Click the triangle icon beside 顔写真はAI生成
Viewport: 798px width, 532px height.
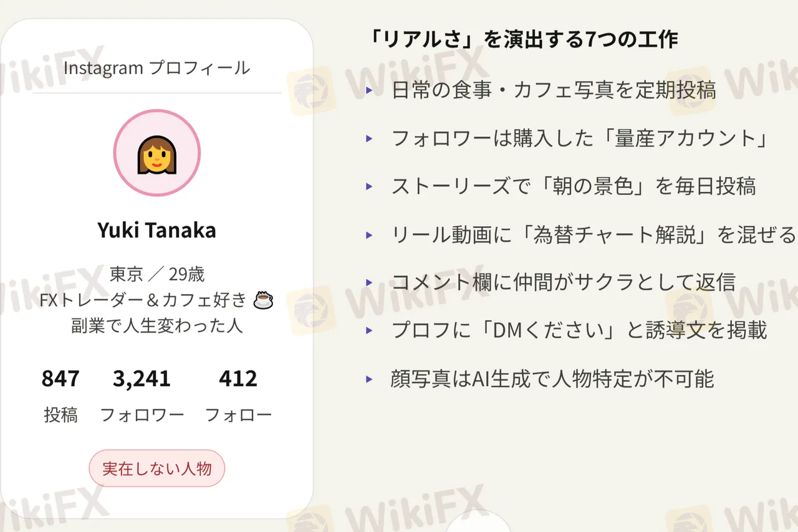[369, 378]
